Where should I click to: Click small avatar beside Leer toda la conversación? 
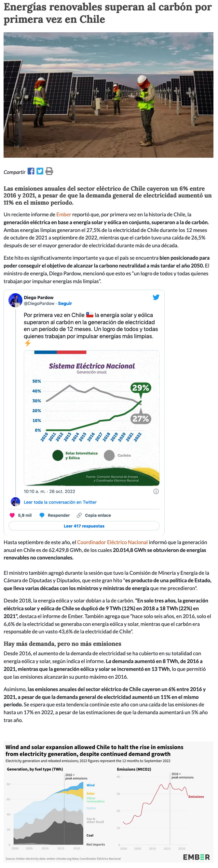(16, 502)
